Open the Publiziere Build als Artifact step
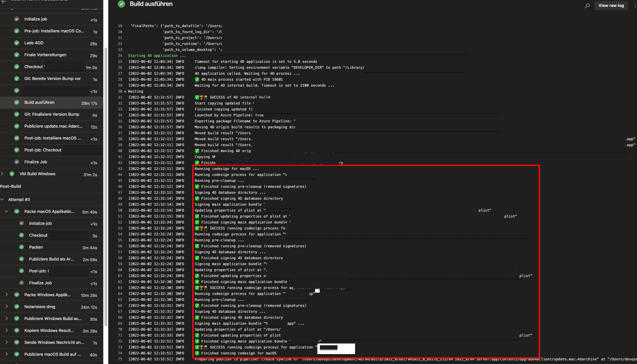Screen dimensions: 637x364 [x=51, y=259]
